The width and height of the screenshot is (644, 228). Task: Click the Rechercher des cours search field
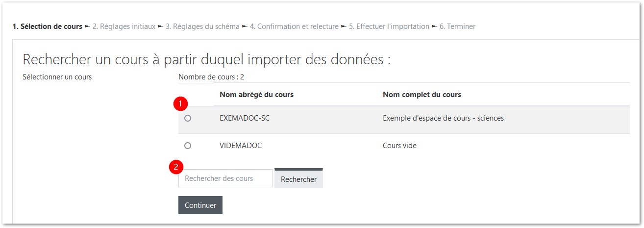click(x=225, y=178)
